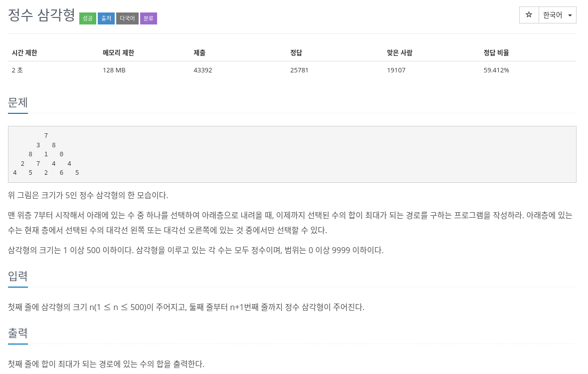
Task: Click the 59.412% ratio value
Action: click(496, 70)
